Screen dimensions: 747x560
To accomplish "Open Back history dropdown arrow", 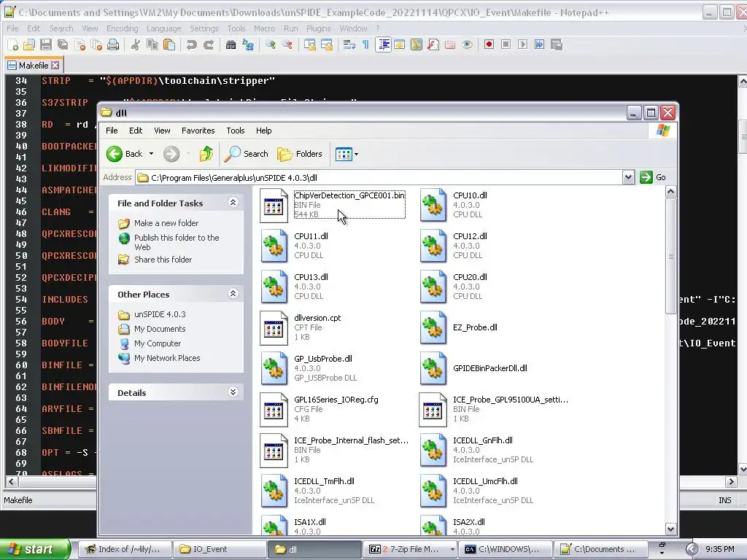I will point(151,154).
